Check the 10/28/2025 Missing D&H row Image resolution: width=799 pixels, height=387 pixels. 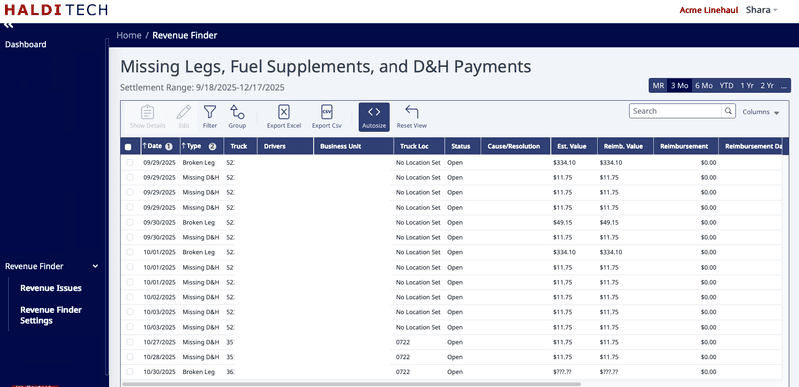(129, 356)
